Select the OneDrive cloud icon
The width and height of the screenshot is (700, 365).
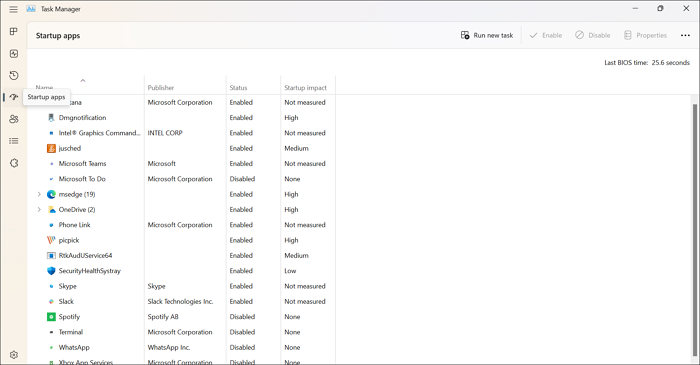(51, 209)
